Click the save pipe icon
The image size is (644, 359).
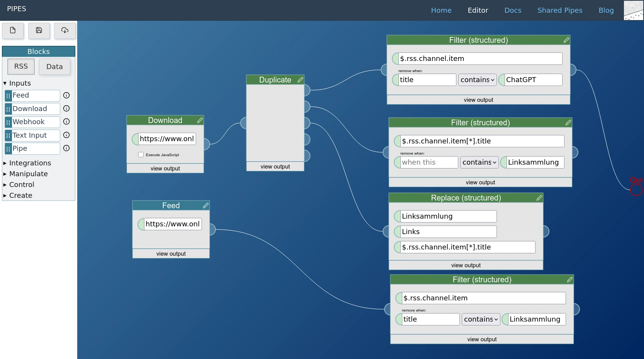[x=39, y=30]
